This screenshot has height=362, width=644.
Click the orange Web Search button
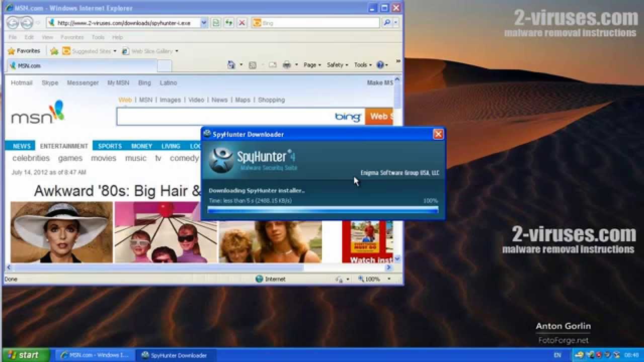coord(379,116)
